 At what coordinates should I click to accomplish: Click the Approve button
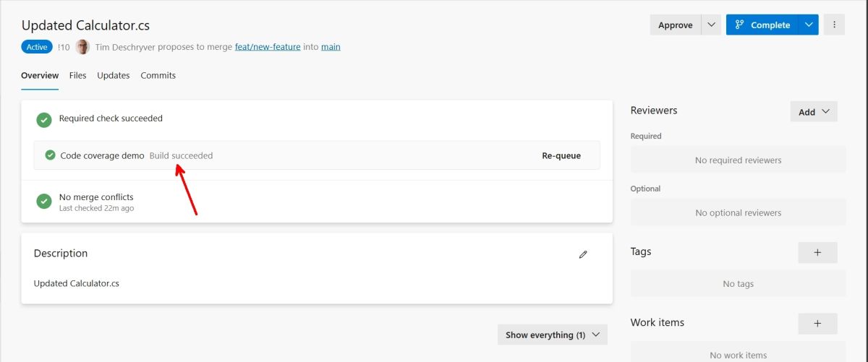[676, 25]
